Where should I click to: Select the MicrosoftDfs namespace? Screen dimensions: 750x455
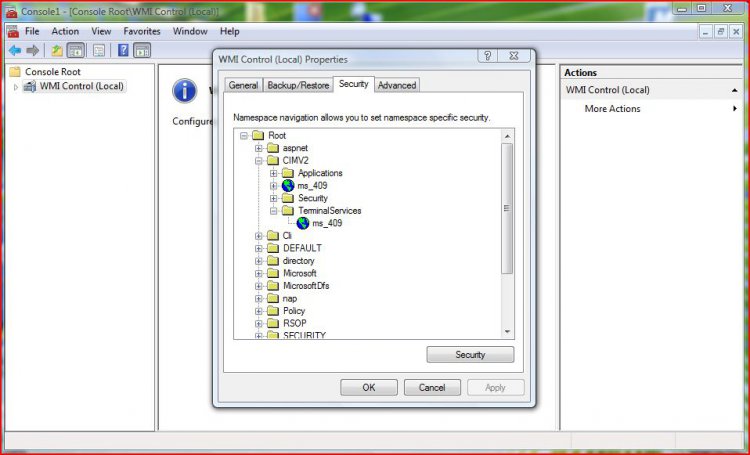tap(306, 286)
